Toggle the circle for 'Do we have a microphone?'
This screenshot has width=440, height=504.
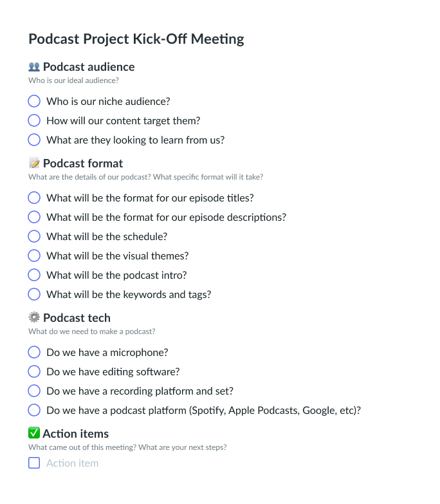tap(34, 353)
